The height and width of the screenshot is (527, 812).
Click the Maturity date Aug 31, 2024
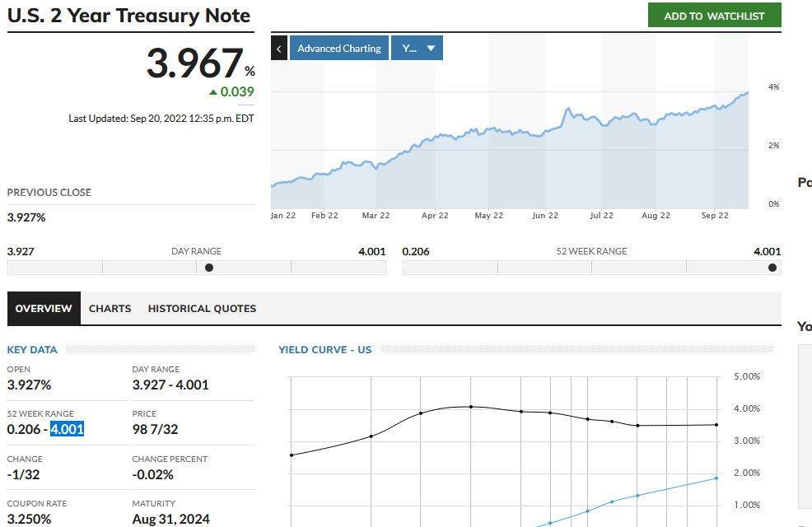pyautogui.click(x=170, y=519)
